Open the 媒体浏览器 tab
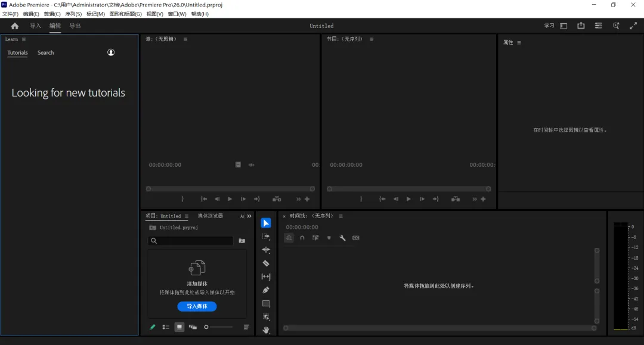 click(210, 216)
